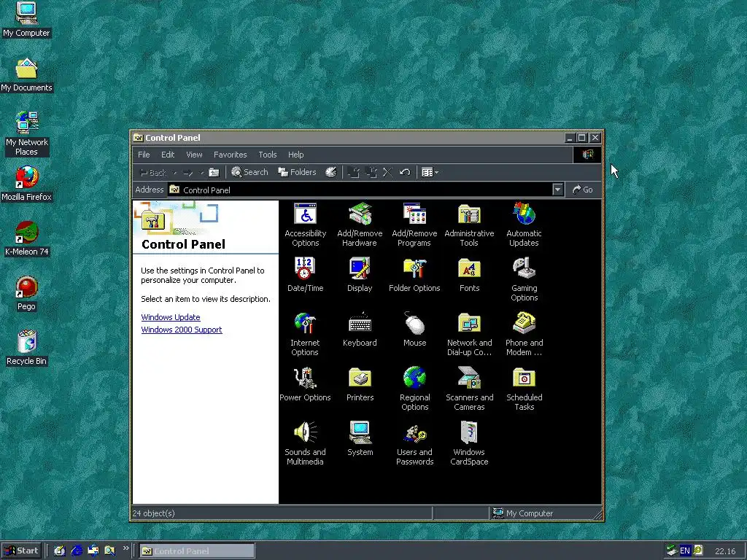Open Folder Options applet
The height and width of the screenshot is (560, 747).
pos(414,275)
